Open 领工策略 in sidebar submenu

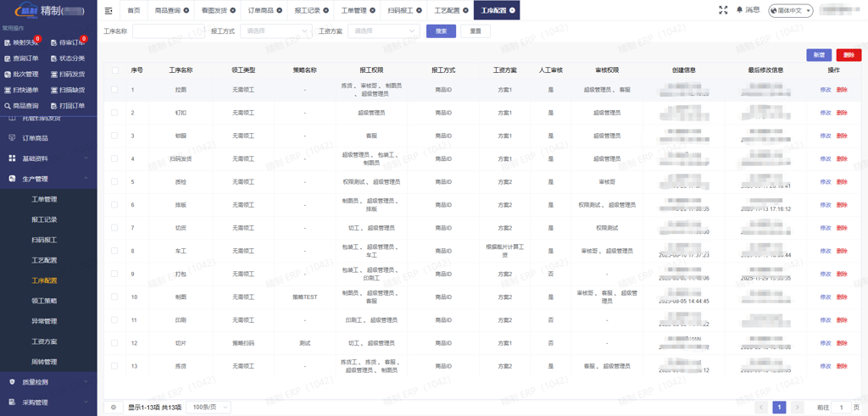(44, 301)
